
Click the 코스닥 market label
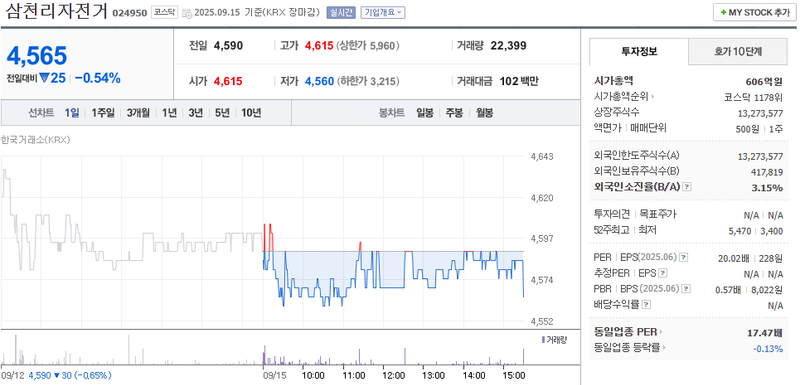point(164,13)
